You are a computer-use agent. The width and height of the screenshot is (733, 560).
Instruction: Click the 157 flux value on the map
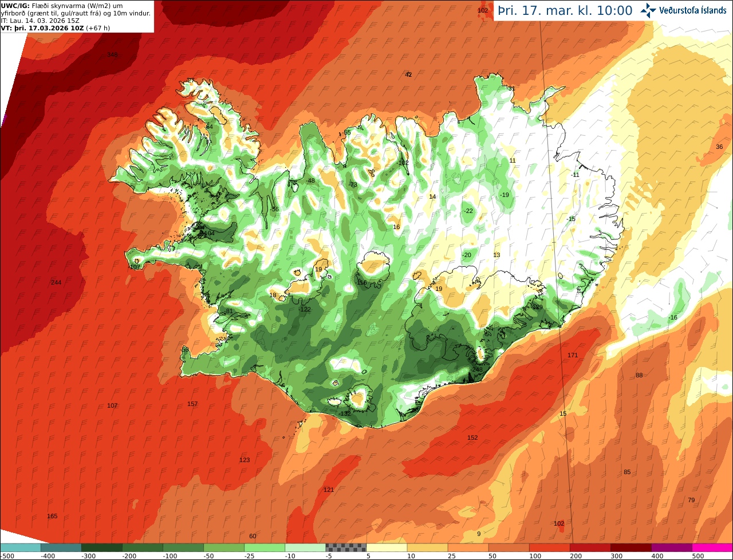[192, 404]
